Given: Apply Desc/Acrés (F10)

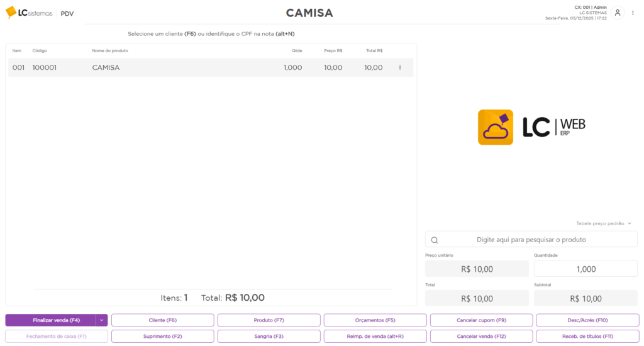Looking at the screenshot, I should click(587, 320).
